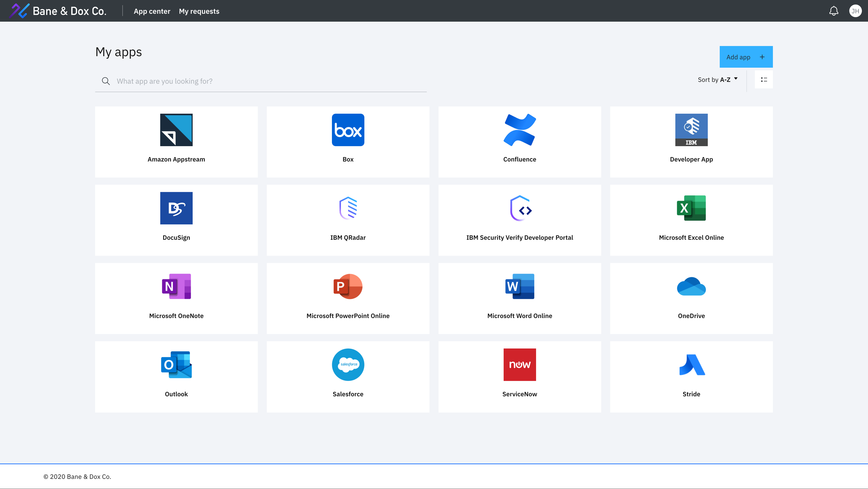
Task: Click the Salesforce cloud icon
Action: 348,364
